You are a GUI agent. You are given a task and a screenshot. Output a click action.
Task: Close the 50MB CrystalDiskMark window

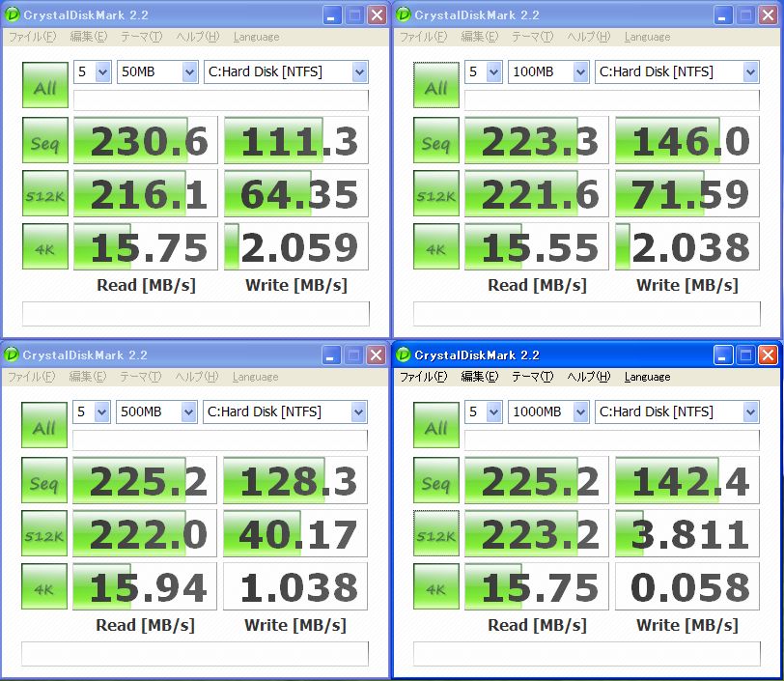tap(378, 15)
